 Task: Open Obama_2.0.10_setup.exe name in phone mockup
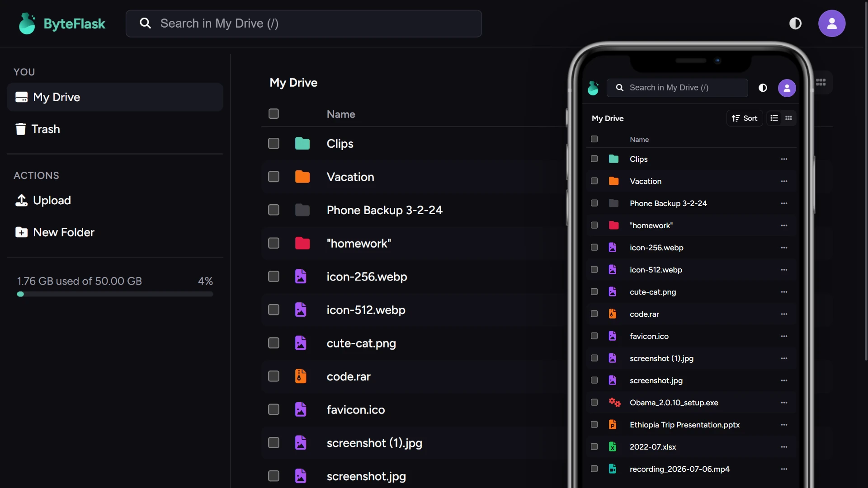(x=674, y=403)
